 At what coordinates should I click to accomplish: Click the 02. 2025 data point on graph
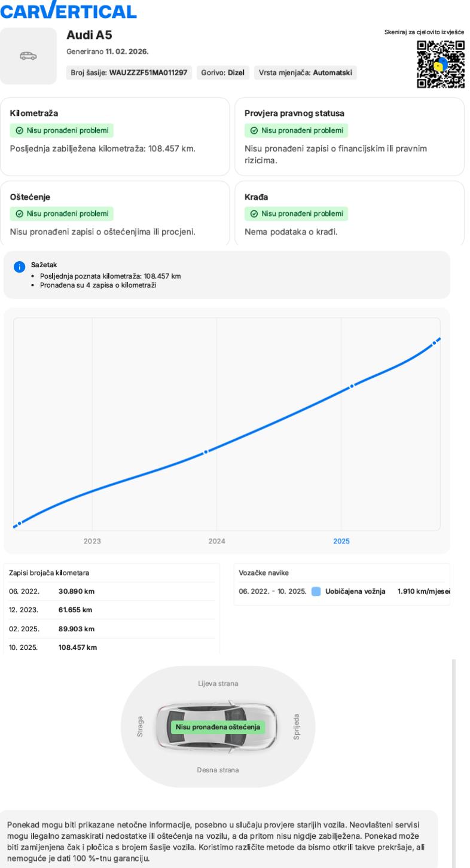(352, 386)
